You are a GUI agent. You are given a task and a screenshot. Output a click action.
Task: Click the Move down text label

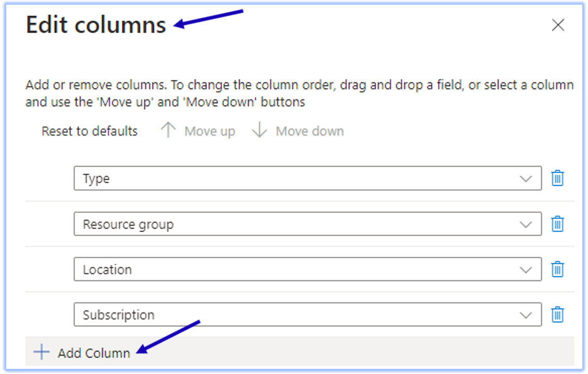[310, 132]
